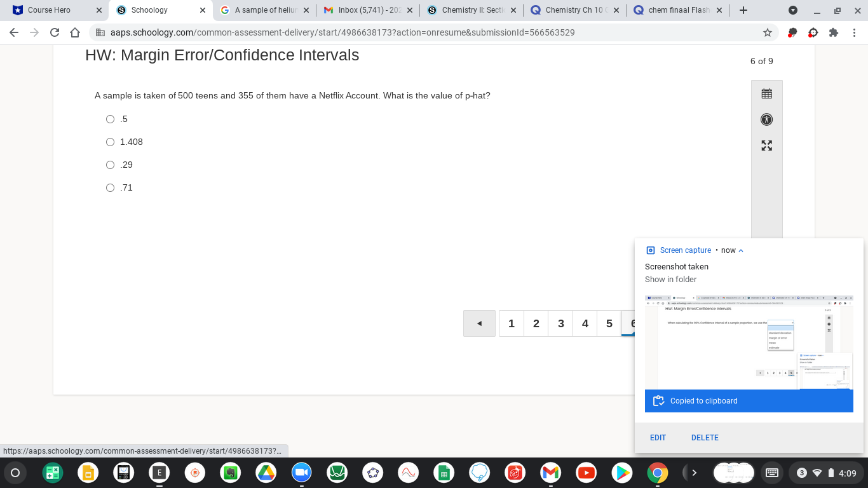Open YouTube from the taskbar
The height and width of the screenshot is (488, 868).
[586, 473]
